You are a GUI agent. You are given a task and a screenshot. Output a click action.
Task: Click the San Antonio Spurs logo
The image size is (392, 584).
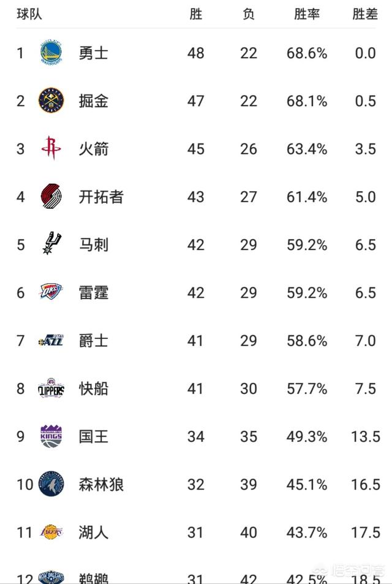51,243
